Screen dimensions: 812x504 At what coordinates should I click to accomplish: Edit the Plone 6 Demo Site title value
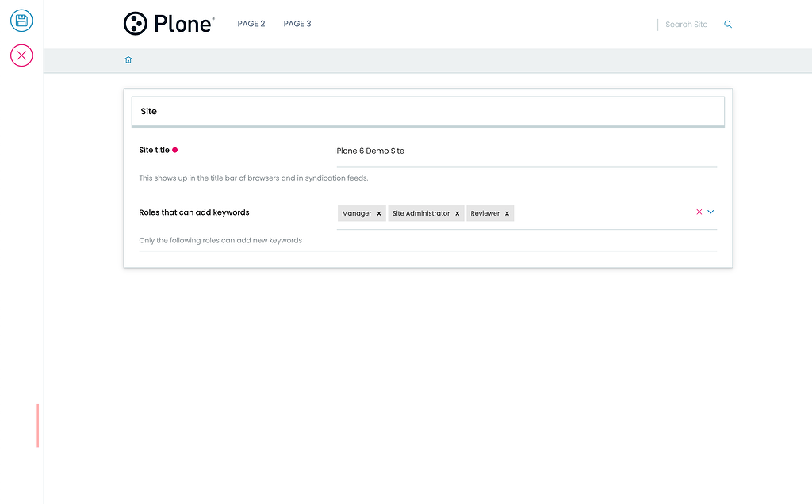[370, 151]
